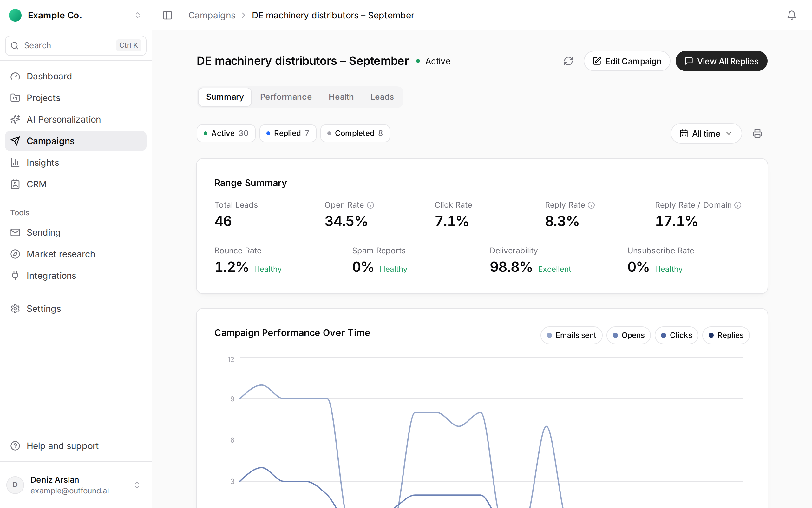Screen dimensions: 812x508
Task: Expand the Deniz Arslan account menu
Action: [x=76, y=485]
